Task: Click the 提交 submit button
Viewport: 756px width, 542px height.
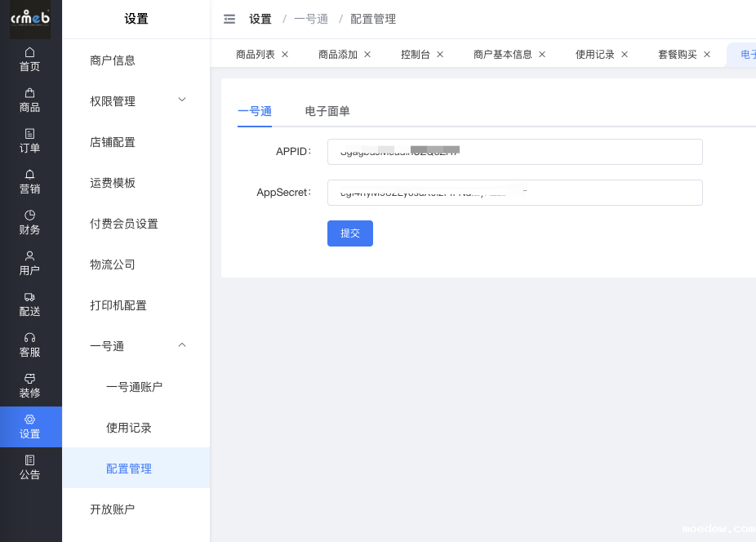Action: pyautogui.click(x=350, y=233)
